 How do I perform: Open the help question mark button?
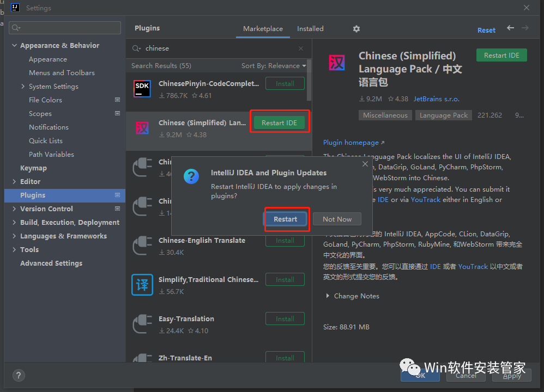pos(19,375)
